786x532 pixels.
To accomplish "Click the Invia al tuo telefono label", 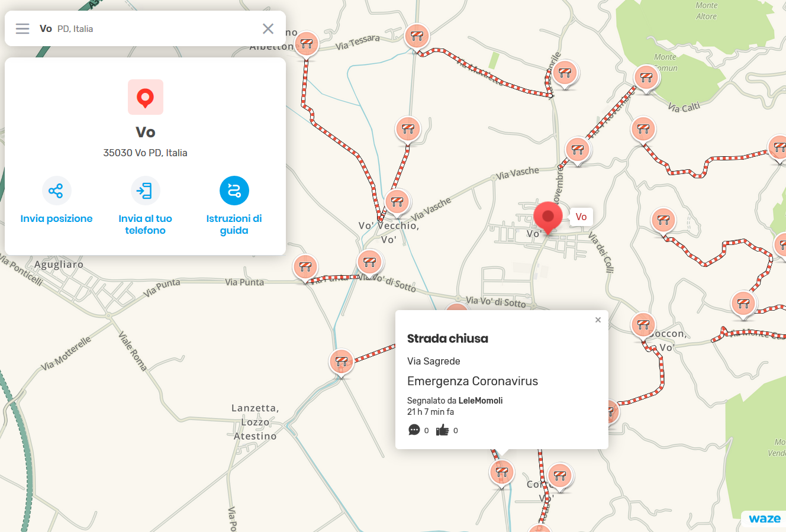I will (145, 224).
